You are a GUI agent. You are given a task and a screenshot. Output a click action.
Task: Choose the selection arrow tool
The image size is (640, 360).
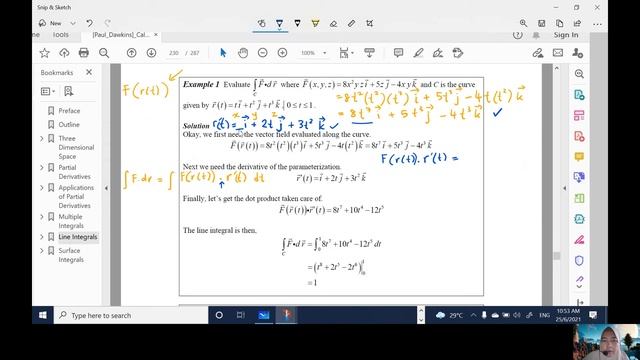[x=223, y=53]
